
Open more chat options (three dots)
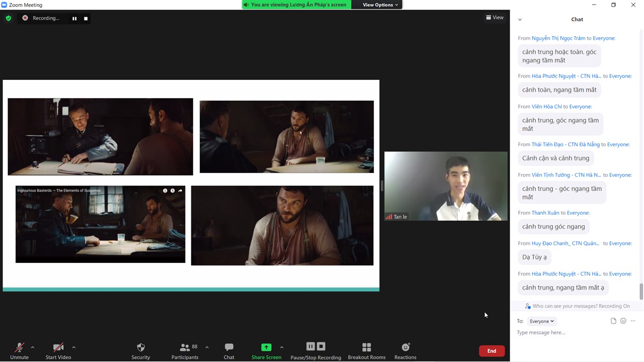[633, 321]
